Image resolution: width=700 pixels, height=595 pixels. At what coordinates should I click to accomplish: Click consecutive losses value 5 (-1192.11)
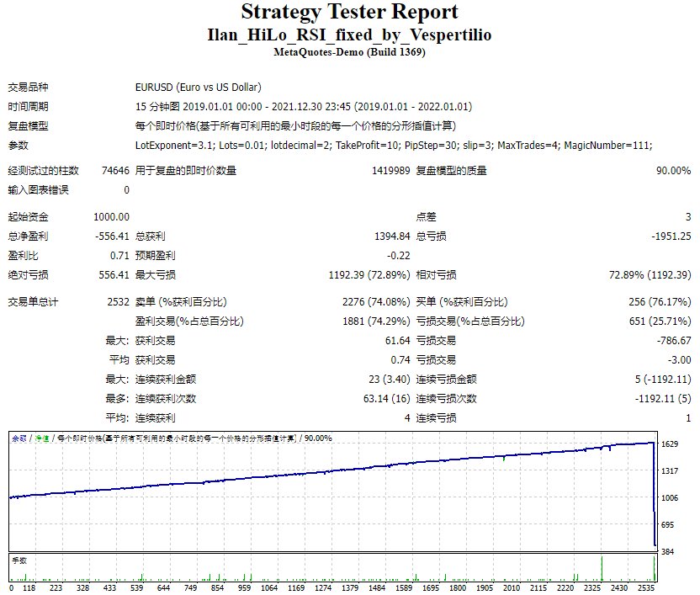tap(663, 380)
